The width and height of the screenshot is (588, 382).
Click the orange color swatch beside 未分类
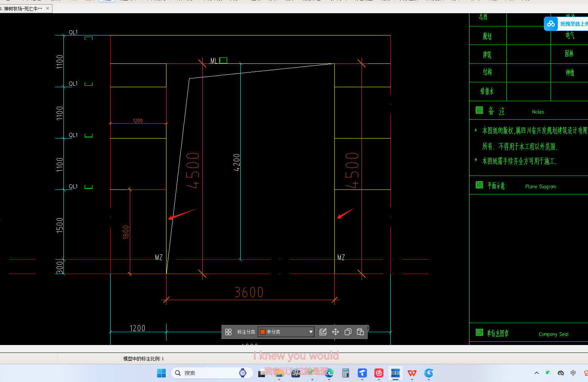[263, 332]
